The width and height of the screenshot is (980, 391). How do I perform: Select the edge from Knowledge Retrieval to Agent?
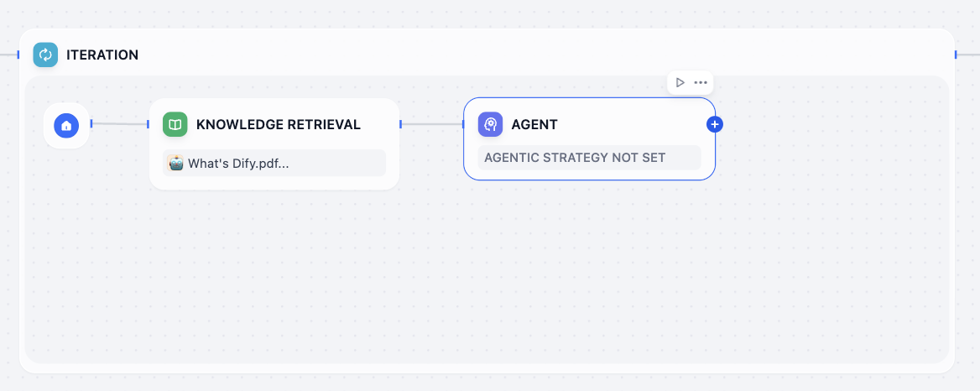click(432, 124)
